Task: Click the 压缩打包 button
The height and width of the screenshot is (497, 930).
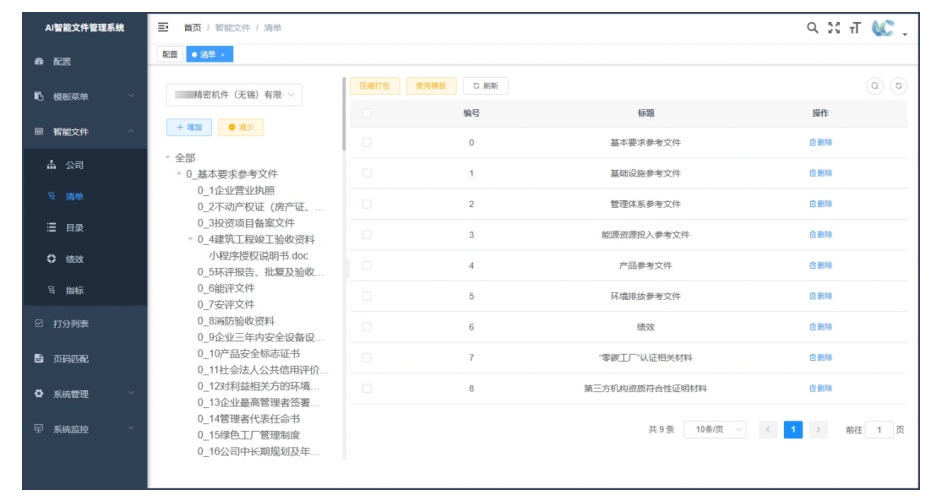Action: click(x=375, y=86)
